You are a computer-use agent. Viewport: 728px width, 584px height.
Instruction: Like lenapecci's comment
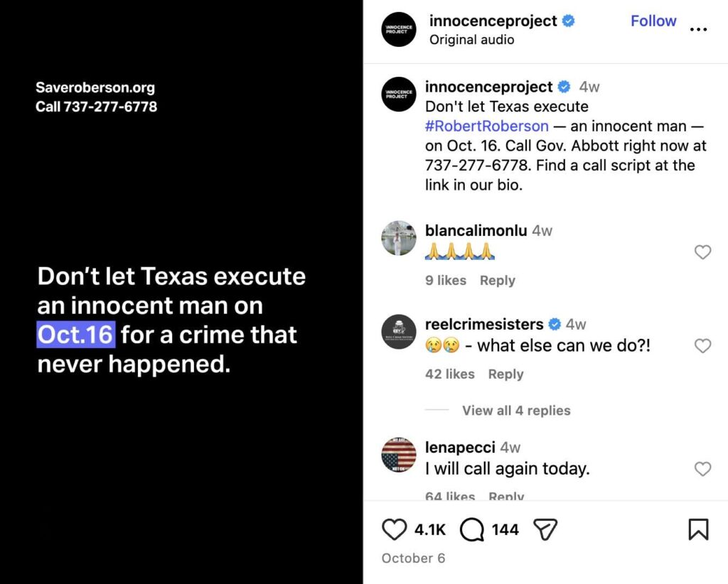[703, 469]
